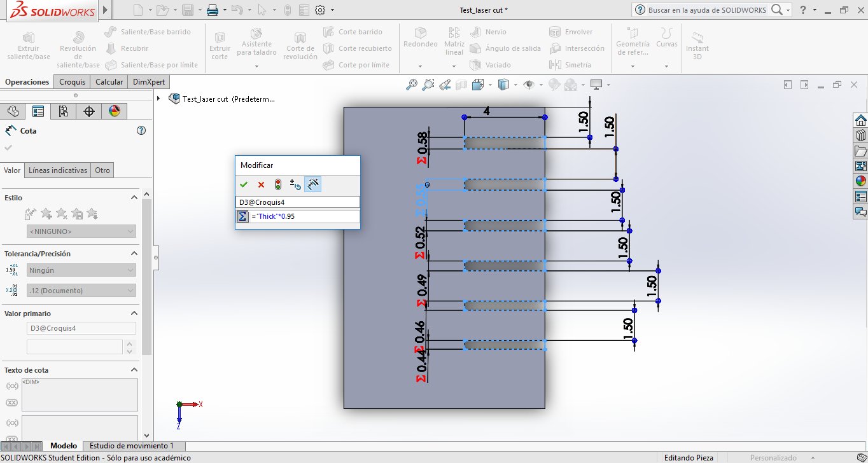Open the PropertyManager tab icon
This screenshot has height=463, width=868.
tap(38, 111)
